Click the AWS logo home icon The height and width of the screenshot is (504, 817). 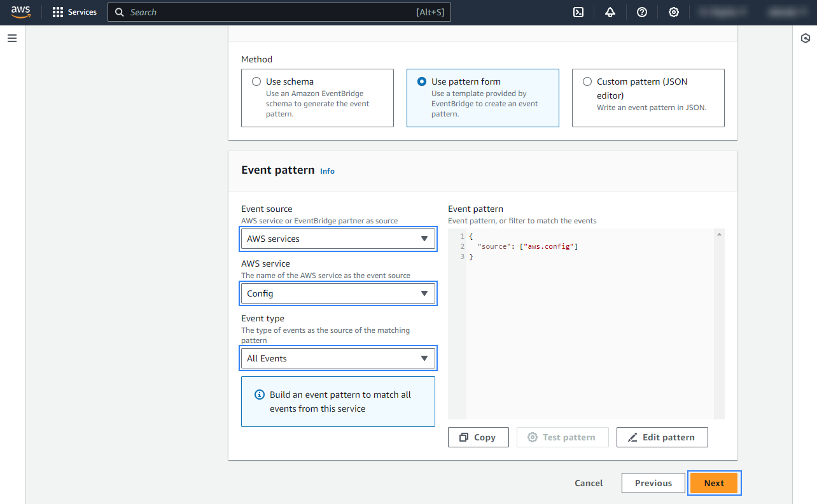(20, 12)
